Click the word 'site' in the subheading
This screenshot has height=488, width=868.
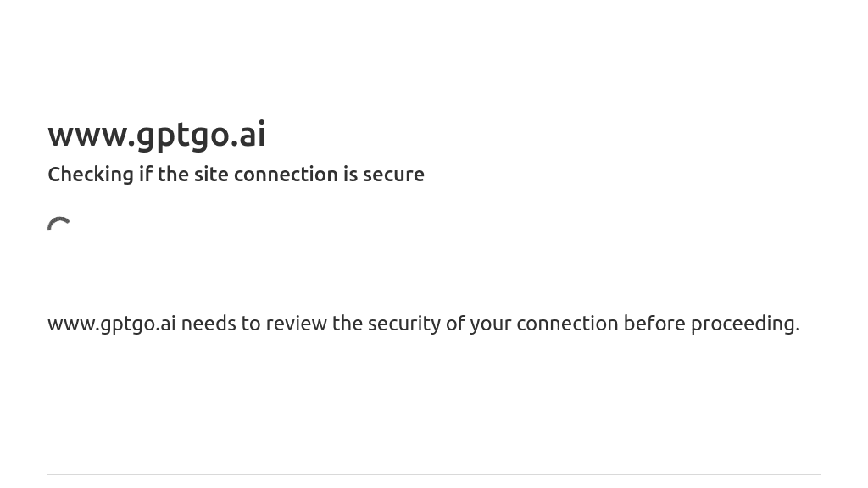[211, 175]
